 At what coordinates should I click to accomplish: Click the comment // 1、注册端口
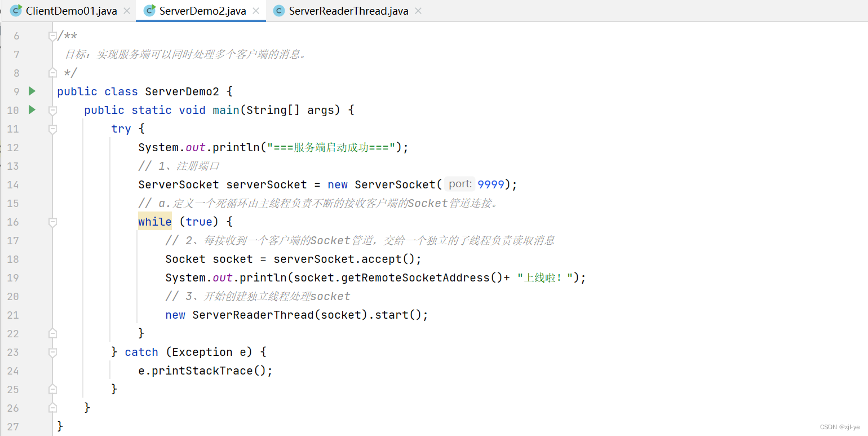[x=179, y=166]
